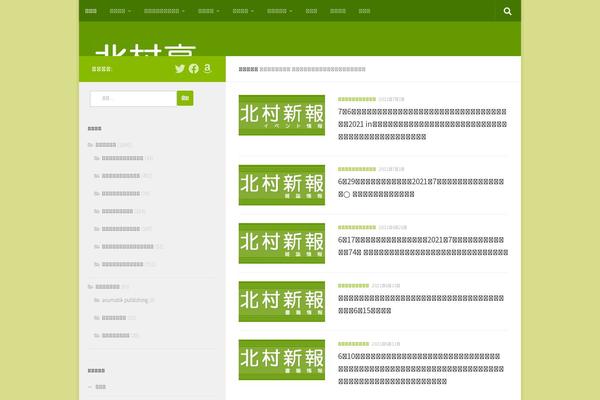
Task: Click the folder icon of first top-level category
Action: pos(90,144)
